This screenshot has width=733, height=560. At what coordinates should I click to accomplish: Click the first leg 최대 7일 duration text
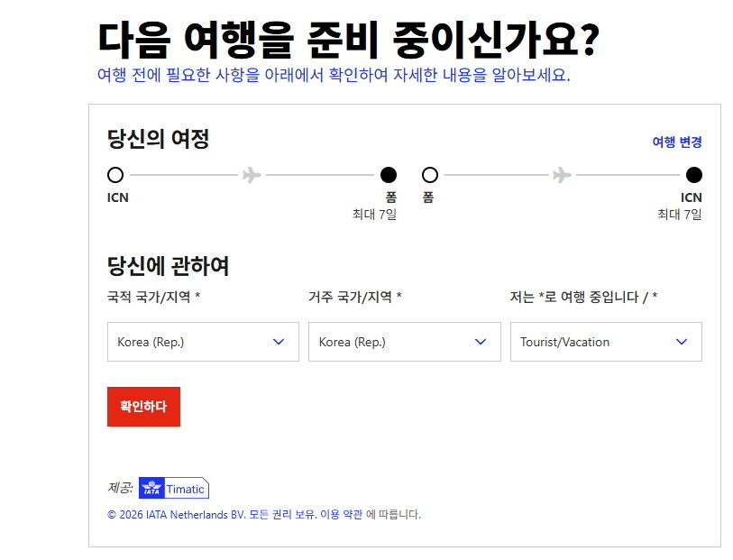click(x=374, y=214)
